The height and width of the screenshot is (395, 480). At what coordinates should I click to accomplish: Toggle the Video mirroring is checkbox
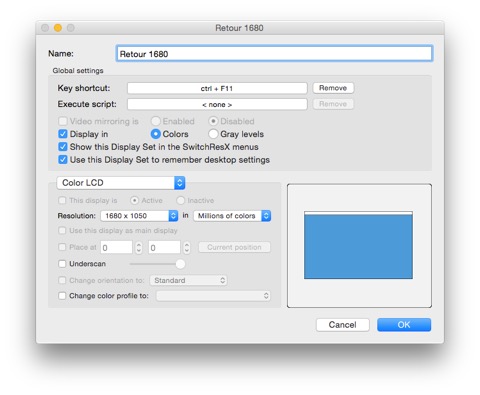point(63,121)
